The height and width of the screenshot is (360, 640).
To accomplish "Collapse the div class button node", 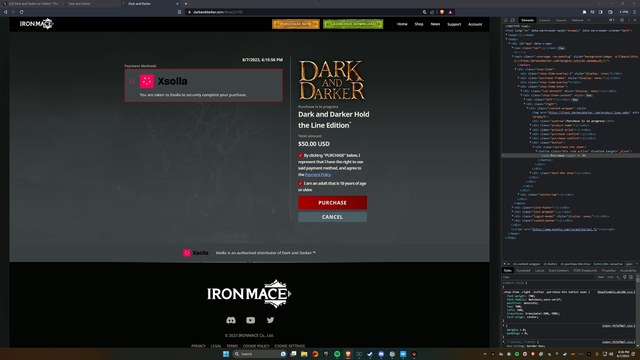I will tap(530, 142).
